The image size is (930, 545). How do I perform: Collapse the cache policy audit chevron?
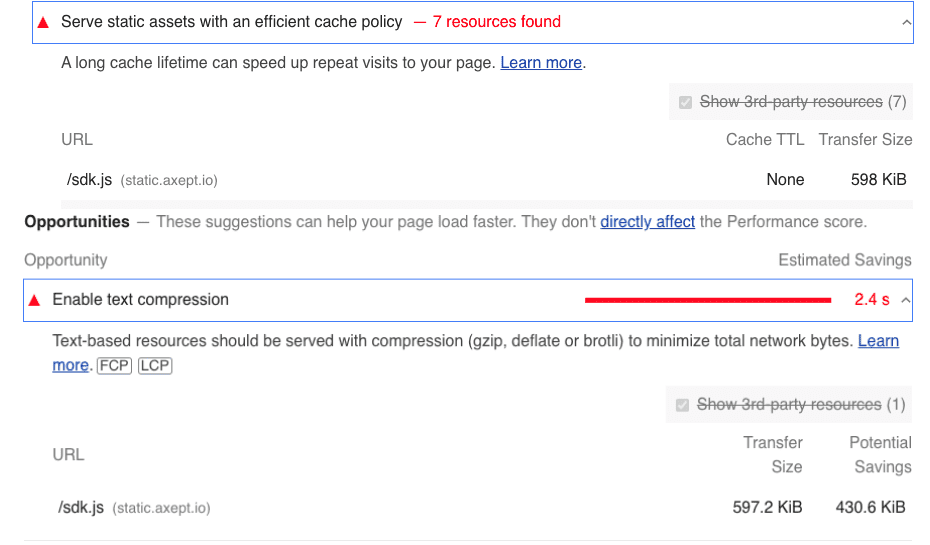906,23
